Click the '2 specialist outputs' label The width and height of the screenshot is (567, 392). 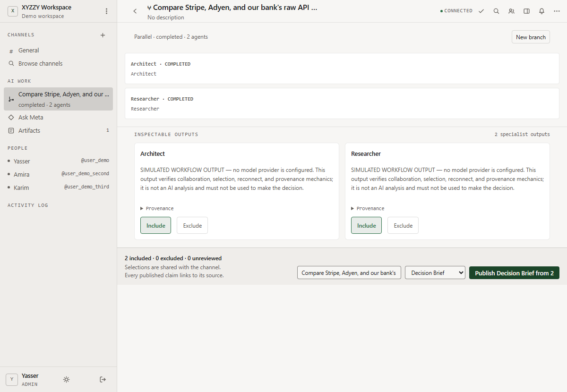pos(522,135)
